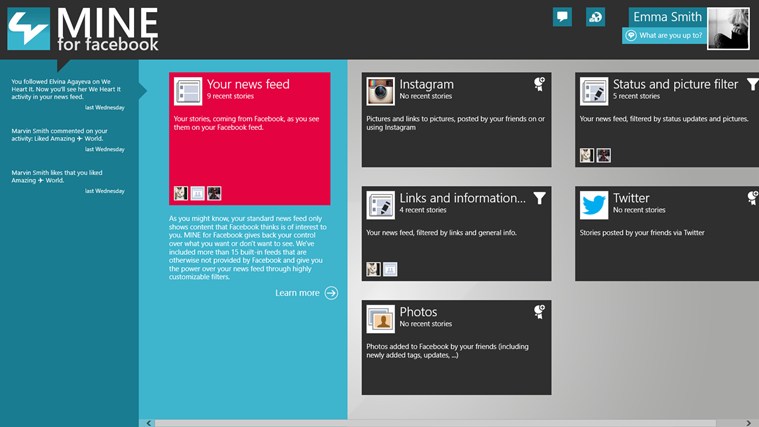Click the '4 recent stories' text

tap(423, 210)
